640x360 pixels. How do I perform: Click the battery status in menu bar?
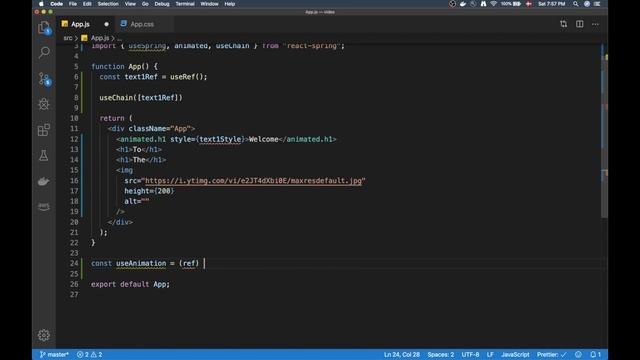click(511, 4)
